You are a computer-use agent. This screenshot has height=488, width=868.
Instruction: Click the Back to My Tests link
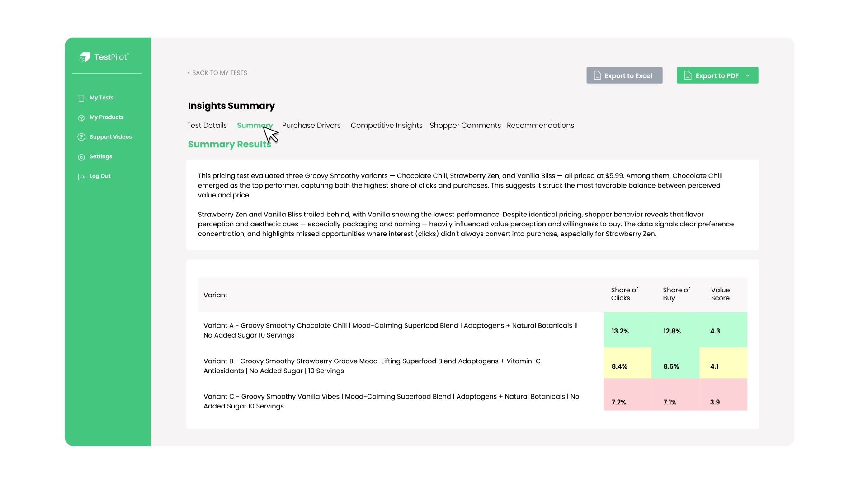tap(219, 73)
